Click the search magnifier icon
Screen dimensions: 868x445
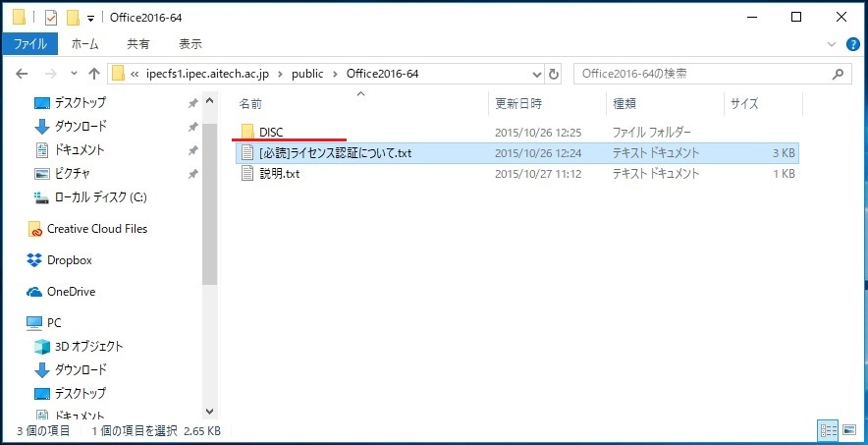tap(839, 74)
